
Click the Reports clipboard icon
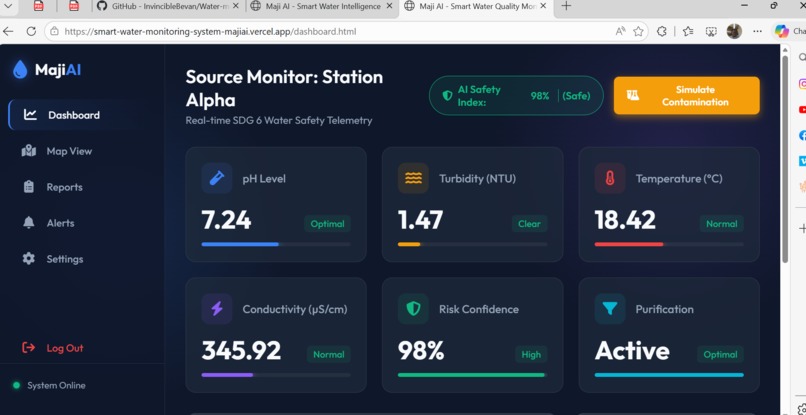[29, 187]
